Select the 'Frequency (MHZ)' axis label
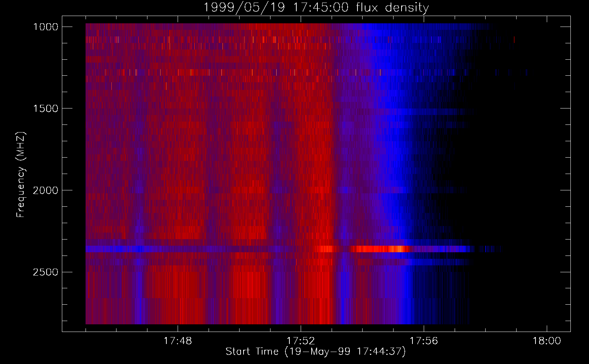Screen dimensions: 589x364 (x=21, y=174)
